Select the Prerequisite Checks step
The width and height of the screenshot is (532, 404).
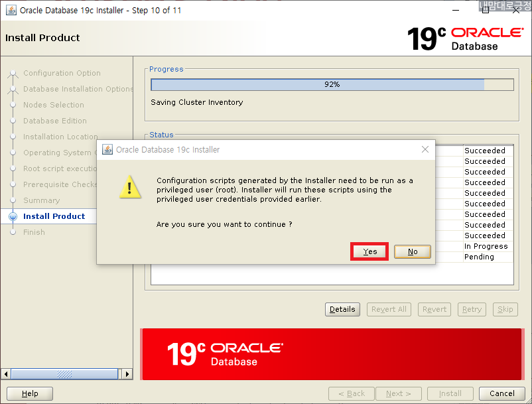click(60, 184)
